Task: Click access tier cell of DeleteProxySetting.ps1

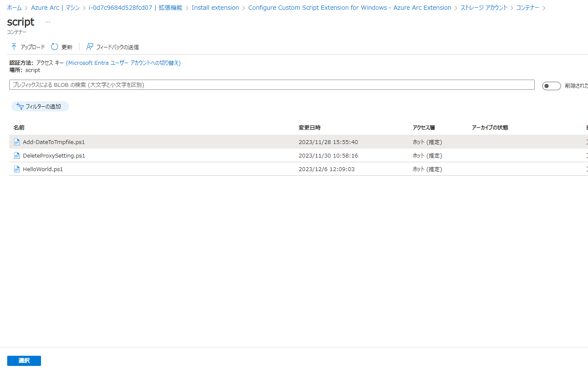Action: (427, 155)
